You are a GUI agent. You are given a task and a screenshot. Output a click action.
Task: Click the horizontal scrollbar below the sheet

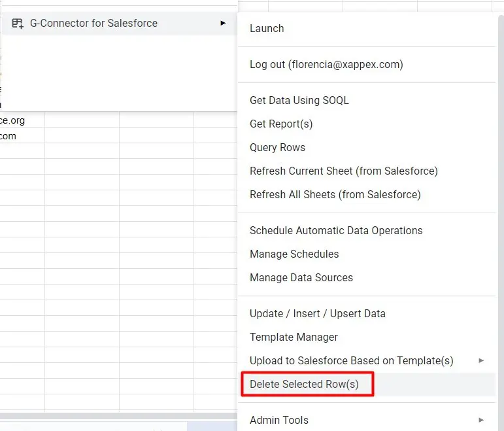tap(118, 416)
